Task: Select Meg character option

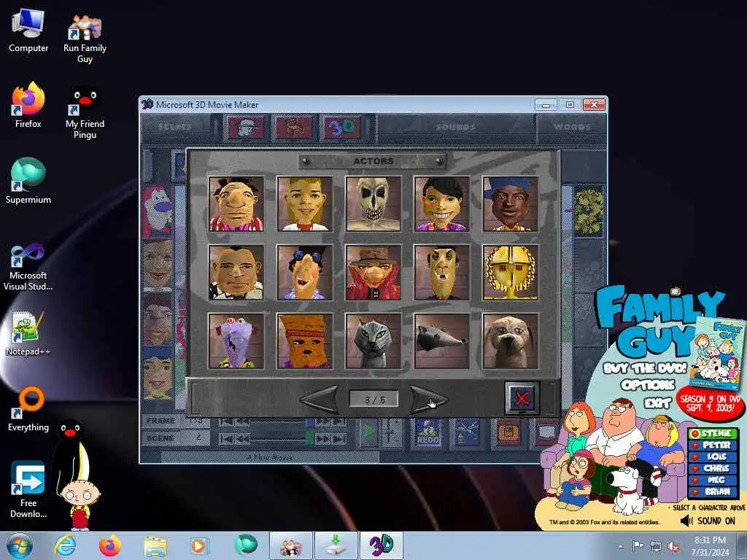Action: click(x=713, y=480)
